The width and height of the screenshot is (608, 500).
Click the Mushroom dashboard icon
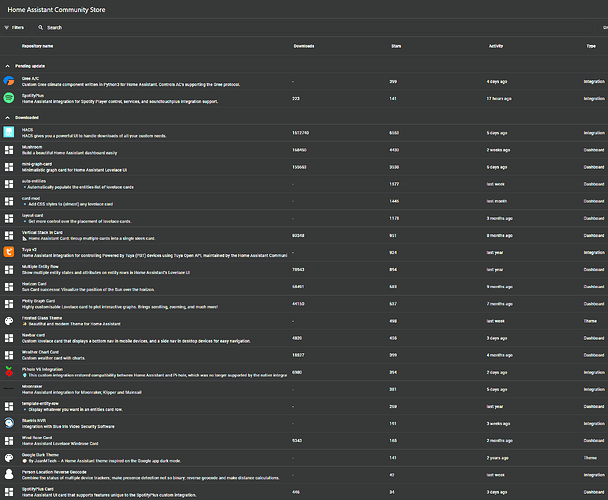pos(9,149)
